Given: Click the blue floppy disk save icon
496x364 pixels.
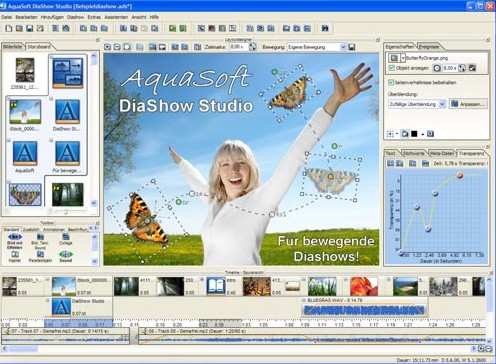Looking at the screenshot, I should 30,29.
